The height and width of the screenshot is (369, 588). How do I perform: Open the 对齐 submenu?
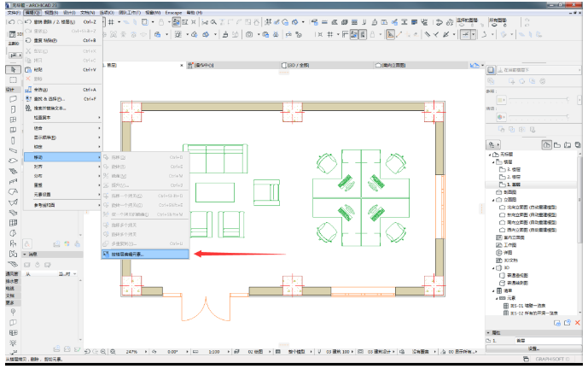click(x=62, y=167)
